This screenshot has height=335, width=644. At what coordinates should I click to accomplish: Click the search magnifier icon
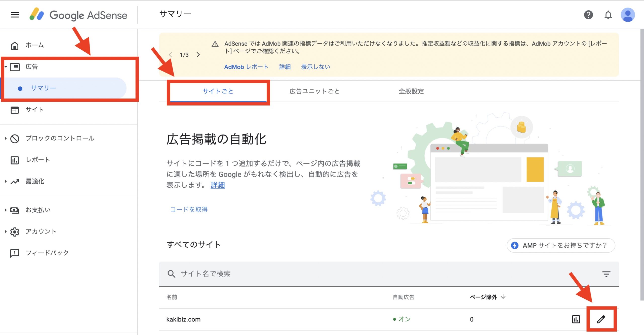[x=171, y=274]
